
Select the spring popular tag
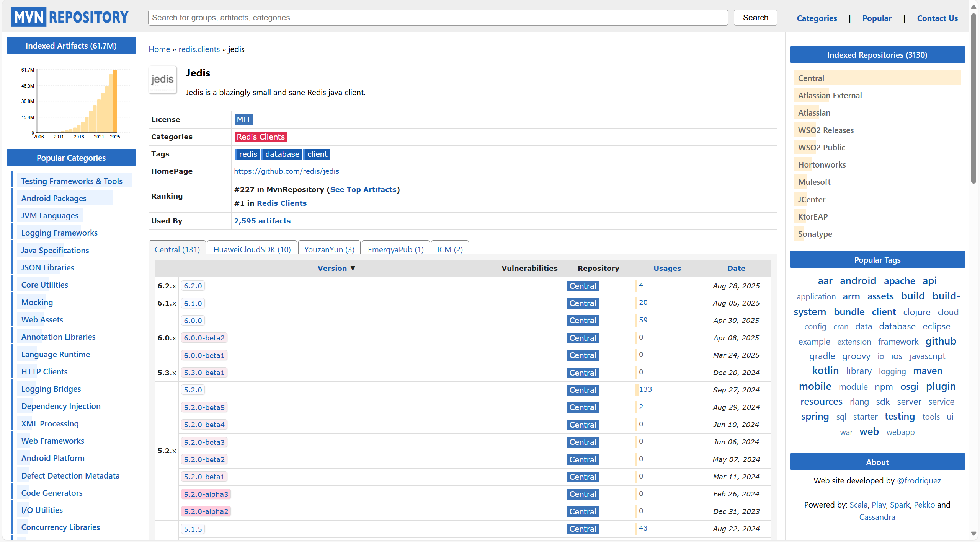pyautogui.click(x=815, y=417)
